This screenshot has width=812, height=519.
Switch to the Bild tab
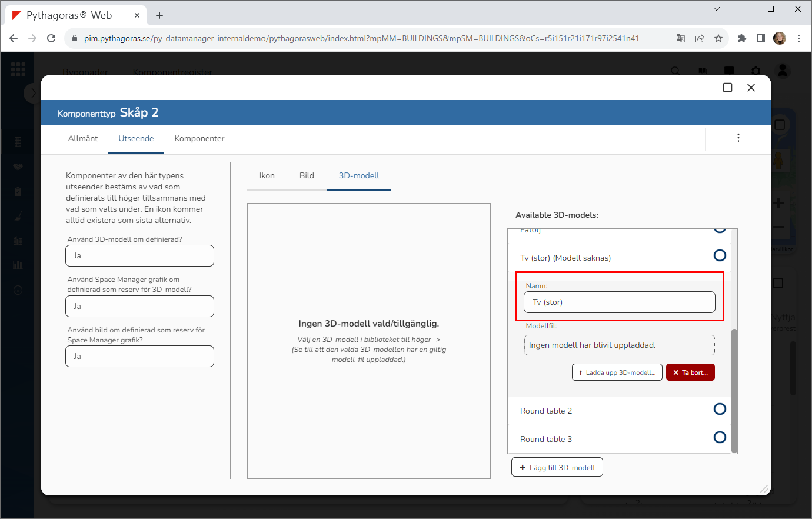pos(307,175)
